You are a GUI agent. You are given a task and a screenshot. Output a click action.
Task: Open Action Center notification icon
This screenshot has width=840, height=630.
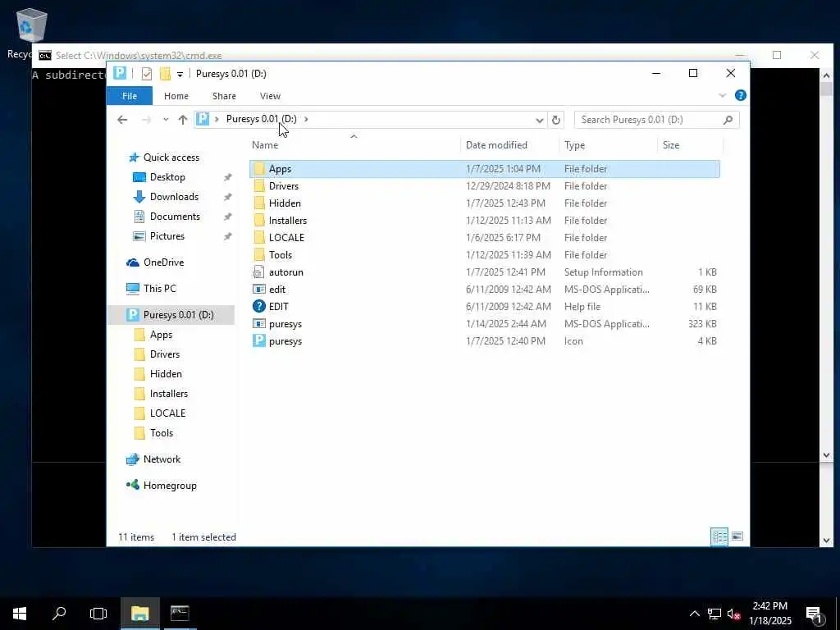(x=815, y=614)
